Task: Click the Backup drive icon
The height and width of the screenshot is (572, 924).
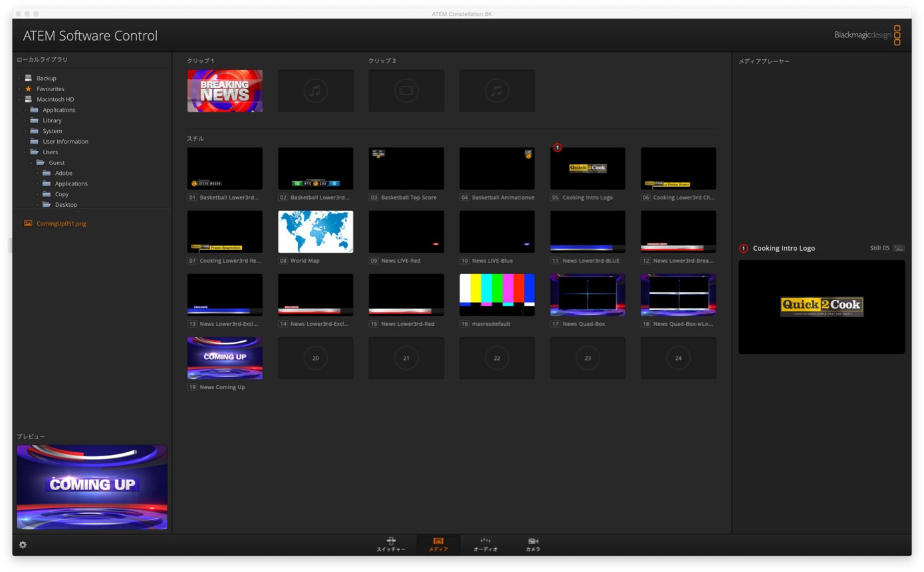Action: 28,78
